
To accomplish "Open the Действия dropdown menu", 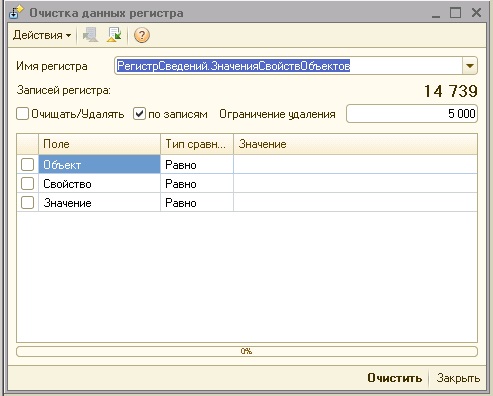I will [x=42, y=35].
